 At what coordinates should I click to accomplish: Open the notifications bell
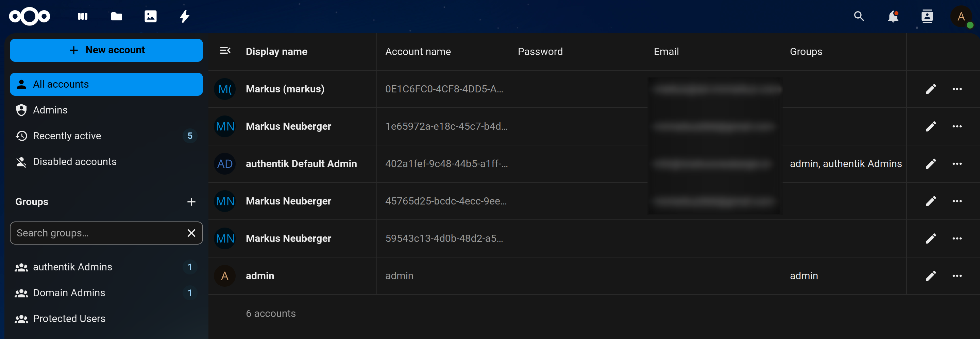893,16
